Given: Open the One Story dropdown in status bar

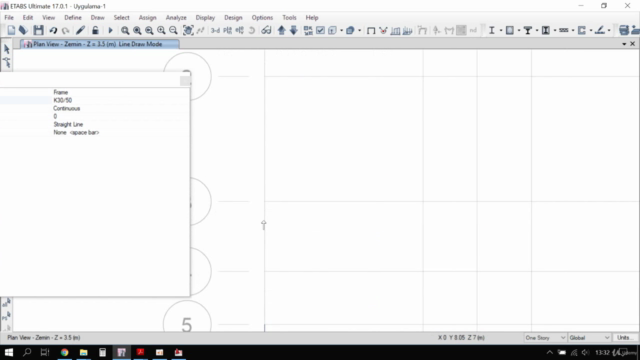Looking at the screenshot, I should 545,338.
